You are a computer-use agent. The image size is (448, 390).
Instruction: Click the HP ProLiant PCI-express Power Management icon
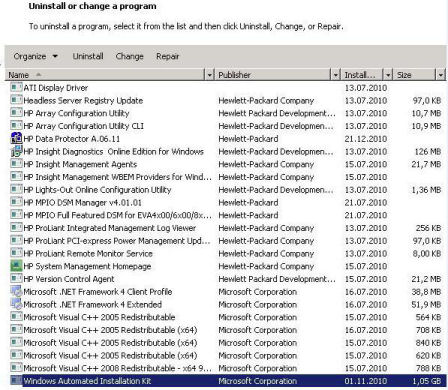click(x=16, y=240)
